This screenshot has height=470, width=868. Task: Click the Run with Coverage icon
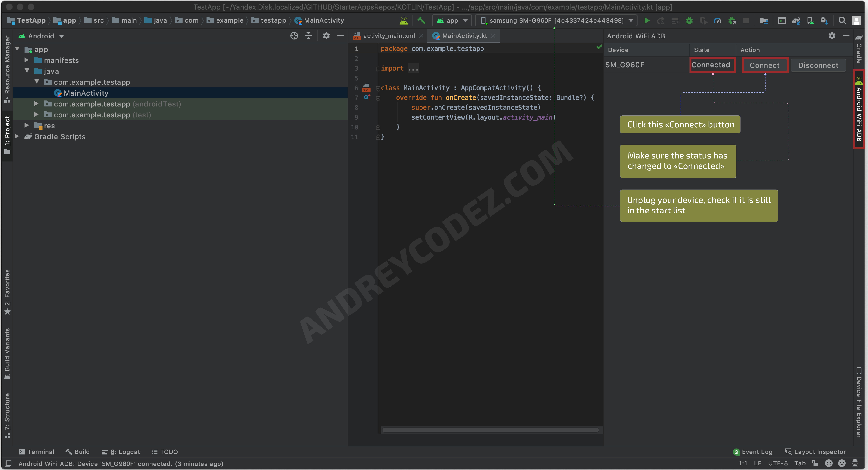(703, 21)
